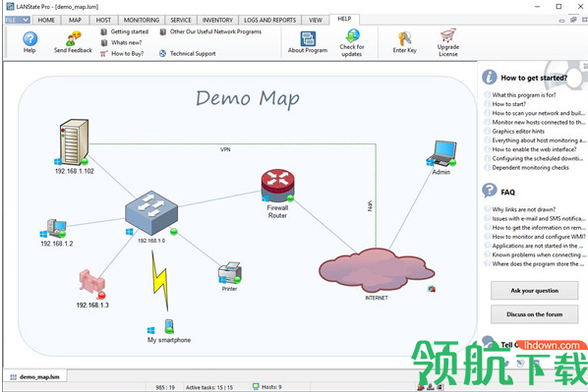Image resolution: width=588 pixels, height=392 pixels.
Task: Open the How to start? link
Action: click(x=509, y=104)
